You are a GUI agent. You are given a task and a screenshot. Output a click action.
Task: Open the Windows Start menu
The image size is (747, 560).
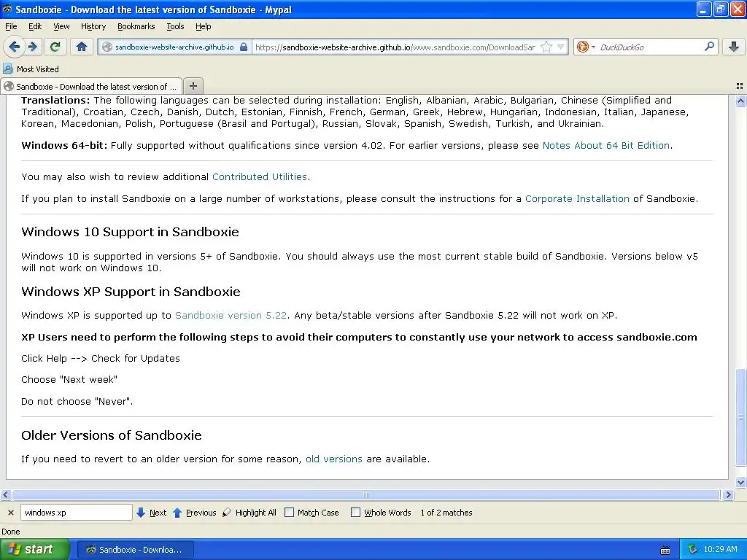(x=34, y=550)
